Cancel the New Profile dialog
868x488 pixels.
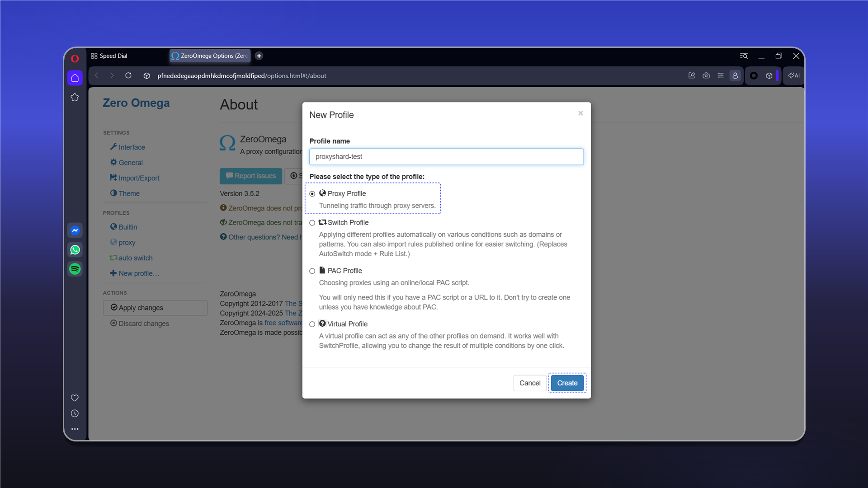[x=530, y=383]
